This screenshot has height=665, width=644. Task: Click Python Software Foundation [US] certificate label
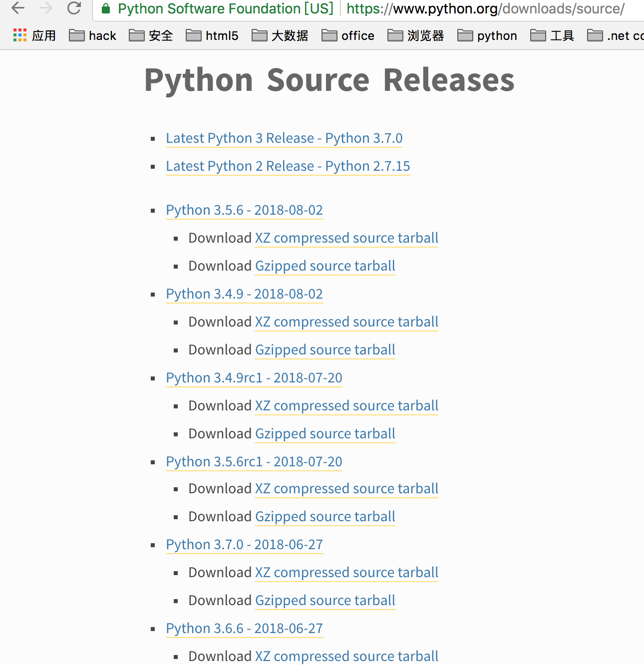pyautogui.click(x=226, y=8)
